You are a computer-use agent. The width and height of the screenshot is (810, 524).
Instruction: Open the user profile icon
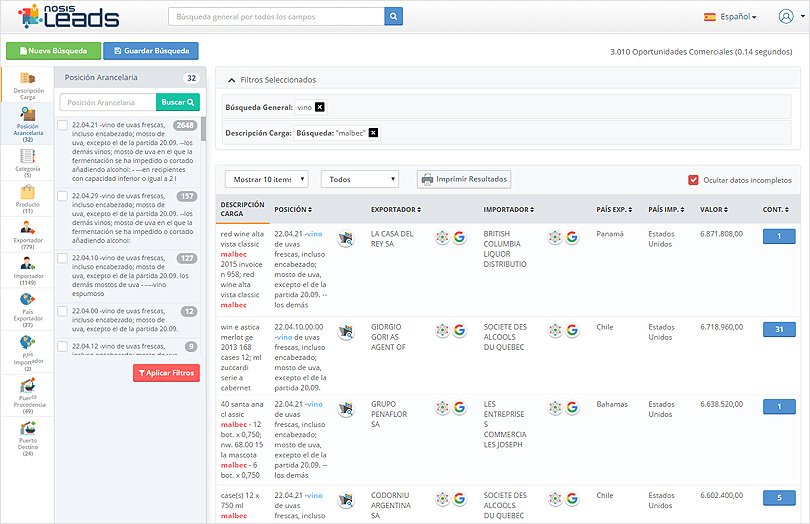point(786,17)
